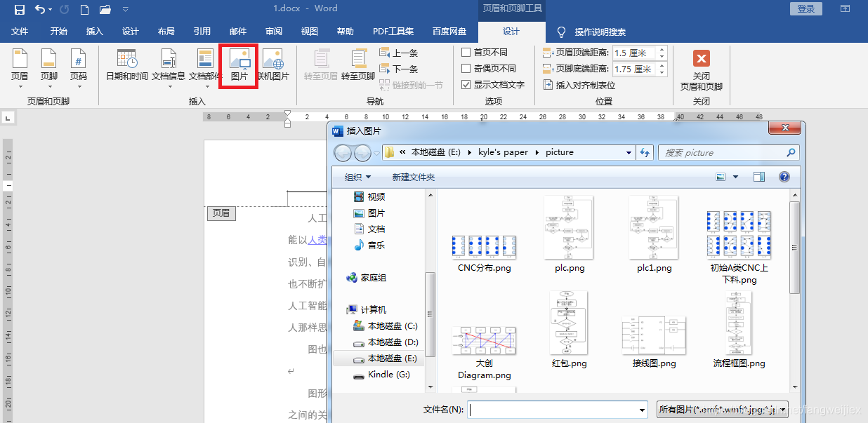Click 新建文件夹 button in dialog

point(414,177)
